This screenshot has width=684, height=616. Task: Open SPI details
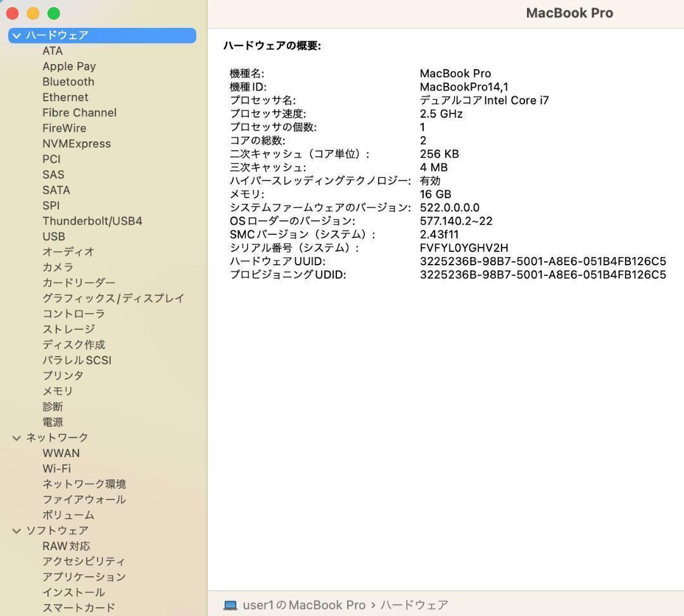51,206
